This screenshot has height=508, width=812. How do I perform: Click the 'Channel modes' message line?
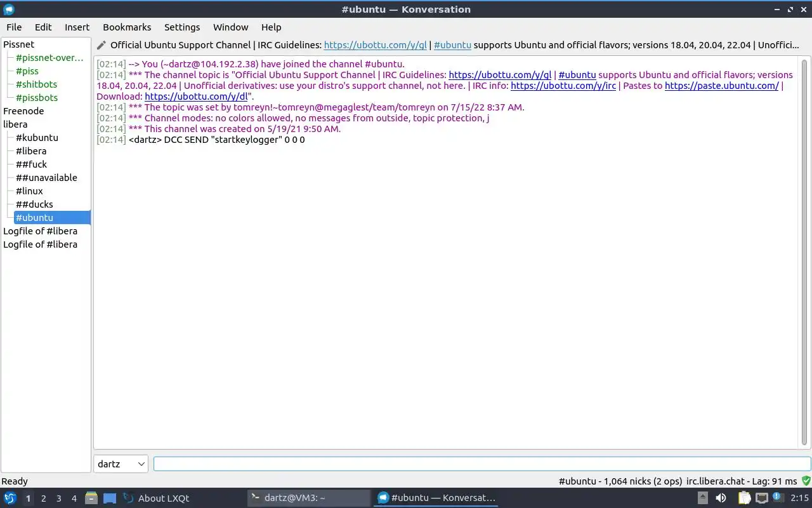[x=292, y=118]
